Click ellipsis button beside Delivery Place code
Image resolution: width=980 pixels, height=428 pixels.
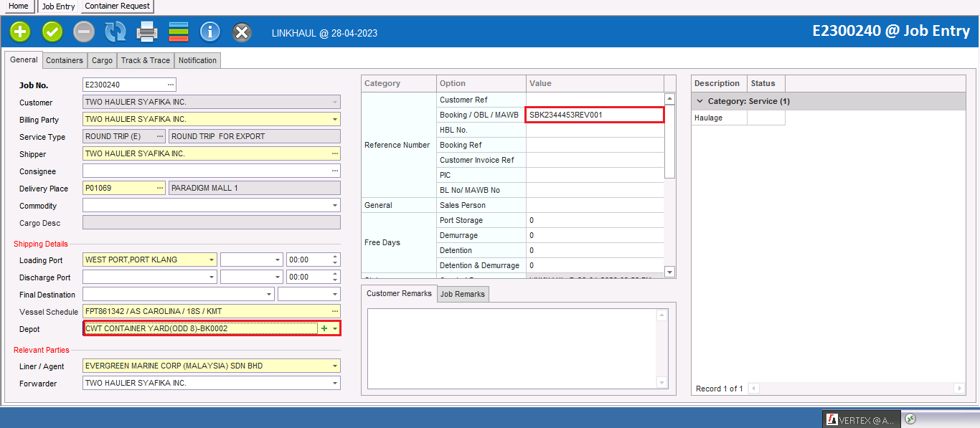pyautogui.click(x=160, y=189)
